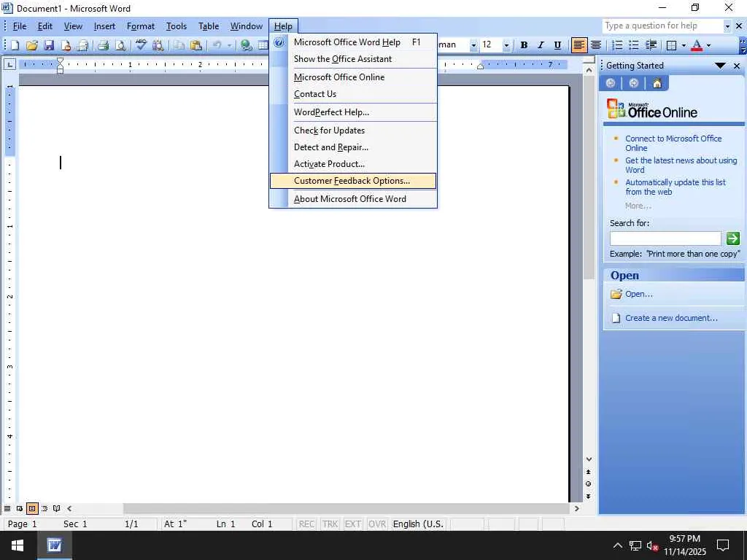
Task: Click the green search Go arrow
Action: tap(732, 238)
